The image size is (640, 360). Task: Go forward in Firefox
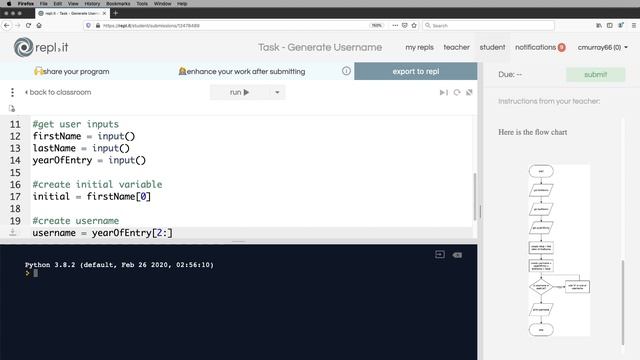(18, 25)
